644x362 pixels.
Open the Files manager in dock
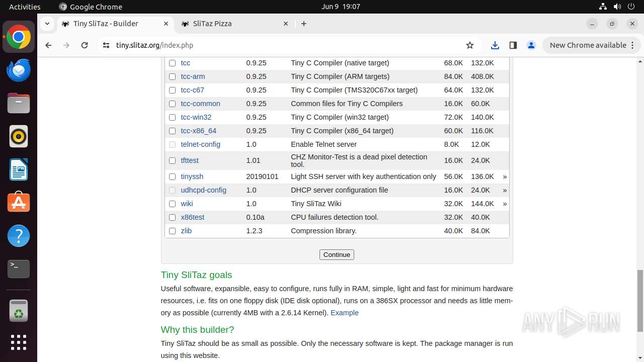click(x=19, y=104)
